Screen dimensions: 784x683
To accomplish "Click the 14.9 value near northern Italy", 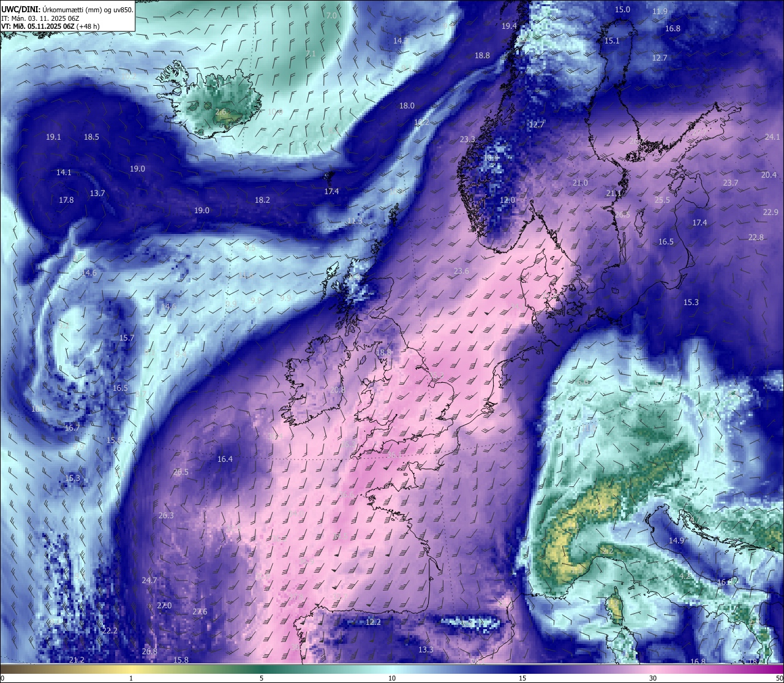I will coord(676,541).
